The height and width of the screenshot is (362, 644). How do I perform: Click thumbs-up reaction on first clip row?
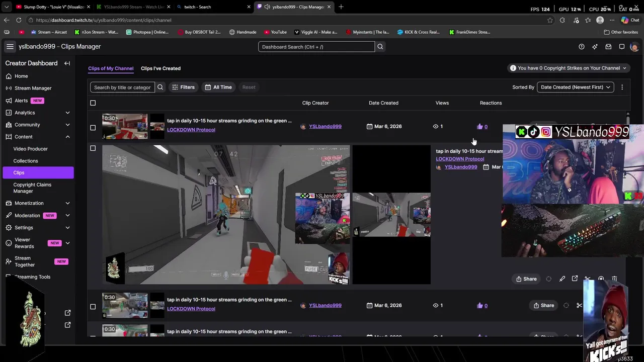click(479, 127)
